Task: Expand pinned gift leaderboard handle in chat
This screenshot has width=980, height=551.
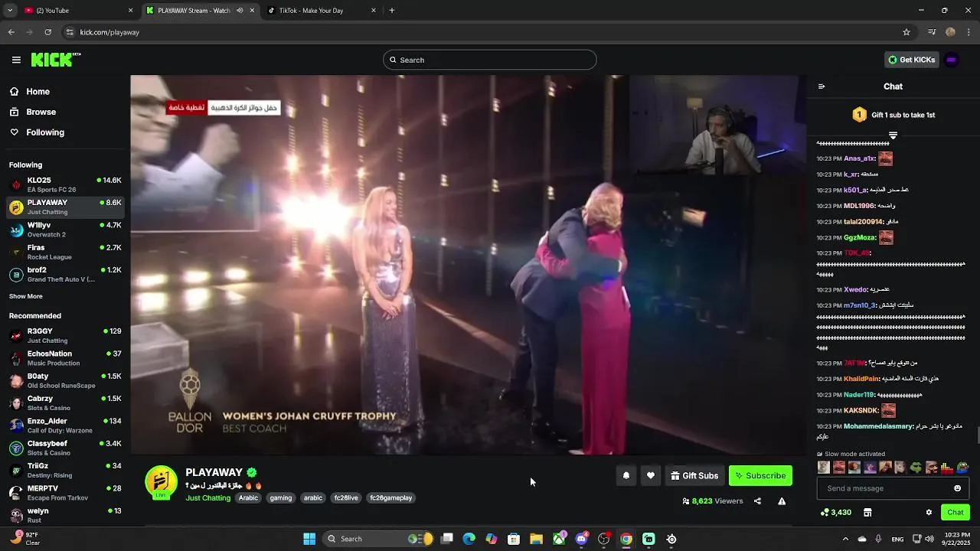Action: tap(893, 135)
